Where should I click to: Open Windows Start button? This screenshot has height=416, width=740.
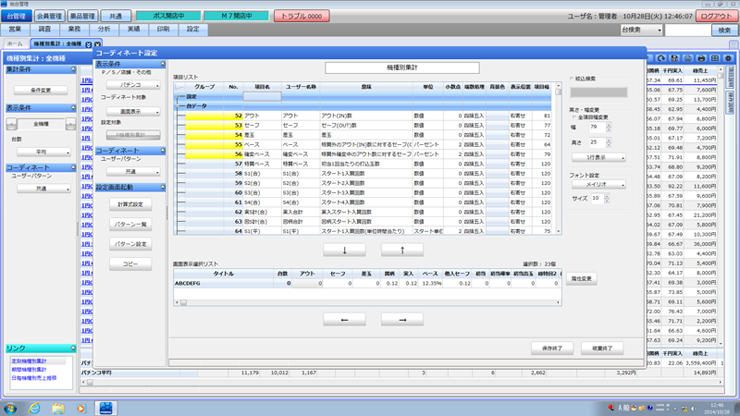pos(10,408)
